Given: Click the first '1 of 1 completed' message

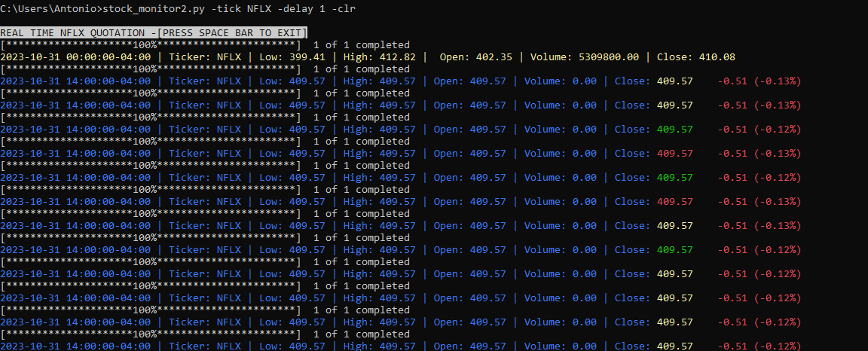Looking at the screenshot, I should pyautogui.click(x=362, y=45).
